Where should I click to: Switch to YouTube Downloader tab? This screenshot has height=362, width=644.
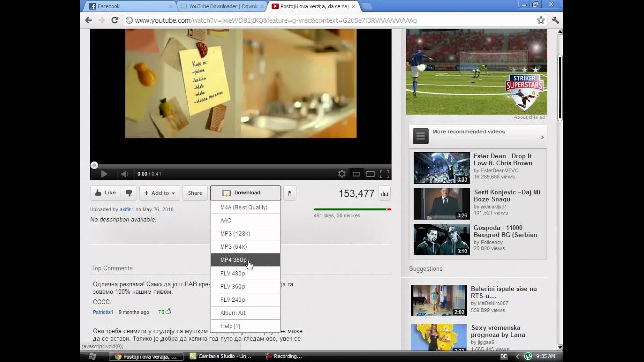[222, 6]
